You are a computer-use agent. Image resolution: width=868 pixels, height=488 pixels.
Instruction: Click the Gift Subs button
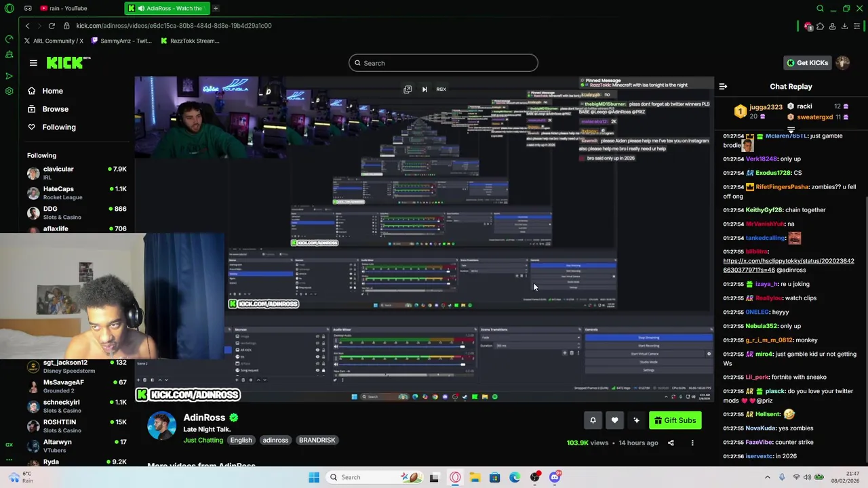point(675,420)
